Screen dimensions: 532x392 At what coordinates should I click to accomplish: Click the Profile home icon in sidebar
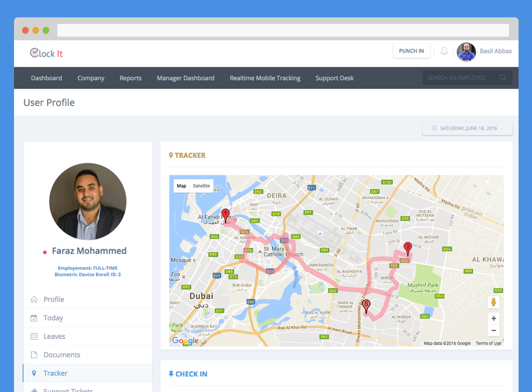(x=34, y=300)
